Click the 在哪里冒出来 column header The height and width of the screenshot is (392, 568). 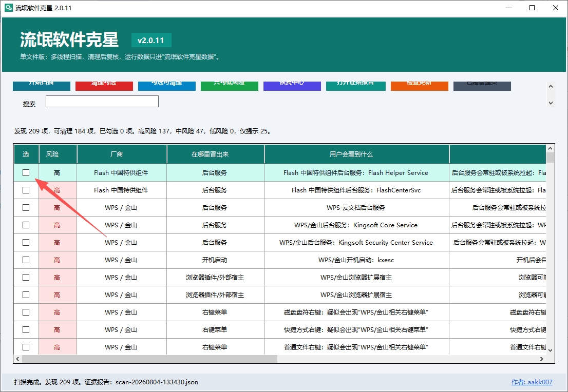pos(216,154)
